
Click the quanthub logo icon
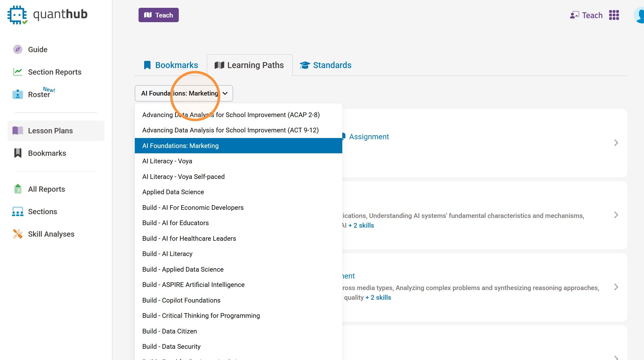point(17,15)
